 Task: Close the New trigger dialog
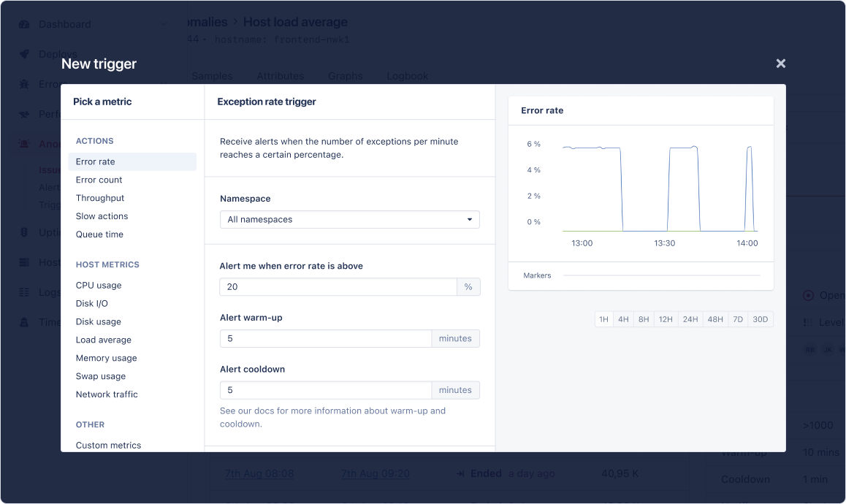[x=780, y=64]
